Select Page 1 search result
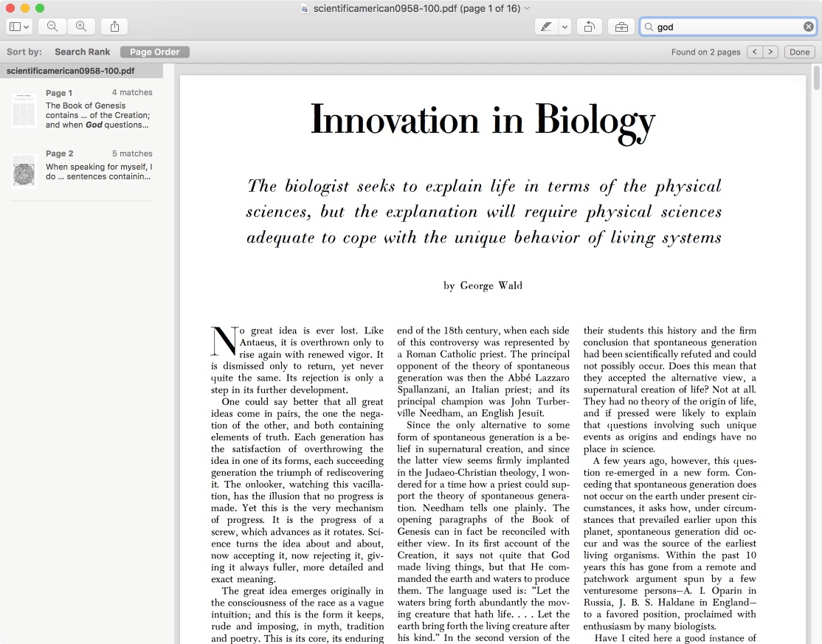The image size is (822, 644). [x=81, y=109]
